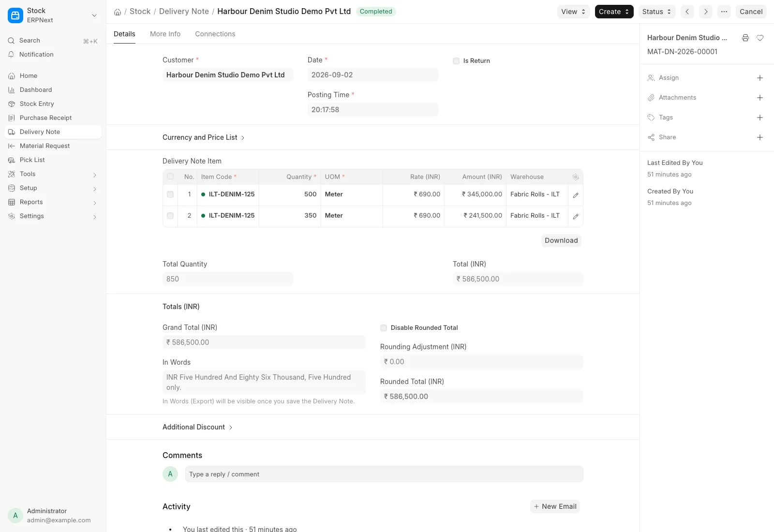
Task: Check row 1 item checkbox
Action: pos(170,194)
